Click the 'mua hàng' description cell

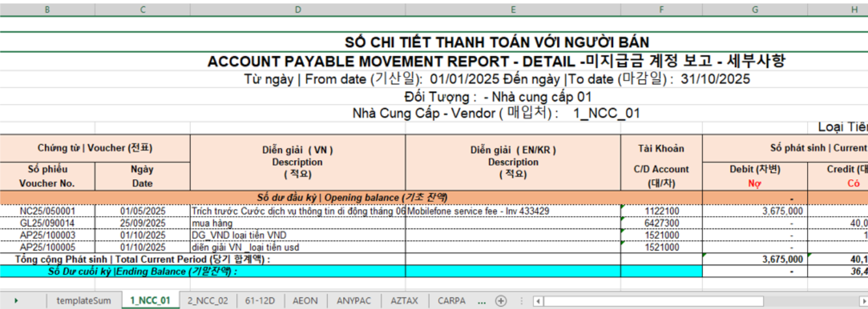pyautogui.click(x=298, y=223)
